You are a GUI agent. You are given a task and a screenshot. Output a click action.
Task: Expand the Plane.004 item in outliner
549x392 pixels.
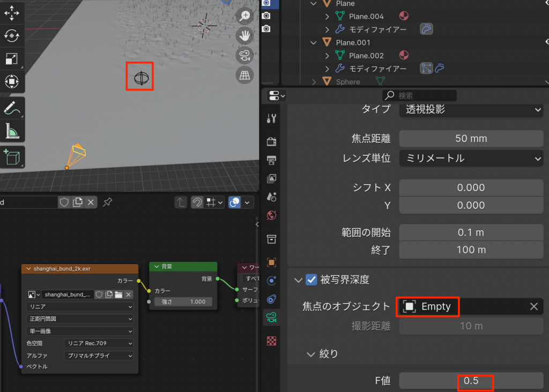(327, 17)
